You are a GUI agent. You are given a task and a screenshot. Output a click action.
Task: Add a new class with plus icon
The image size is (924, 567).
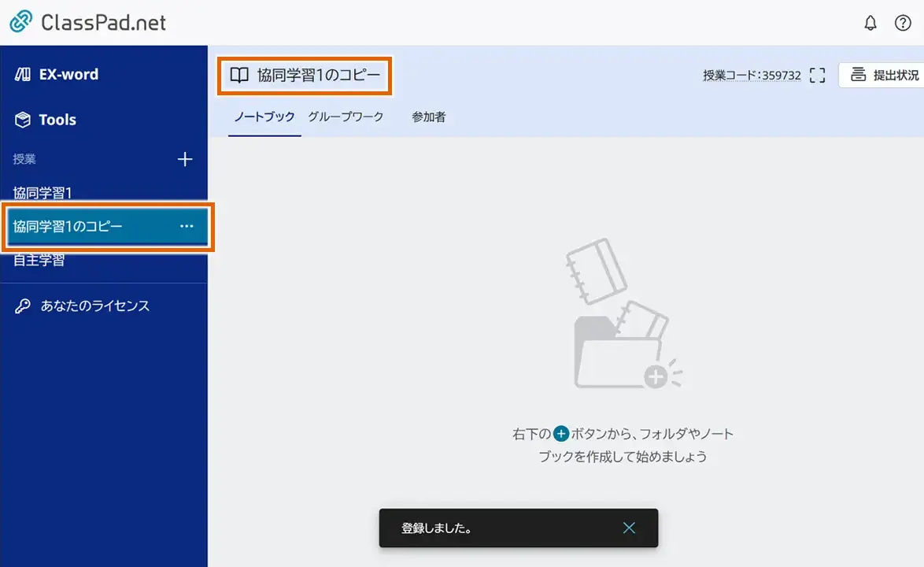pyautogui.click(x=185, y=160)
